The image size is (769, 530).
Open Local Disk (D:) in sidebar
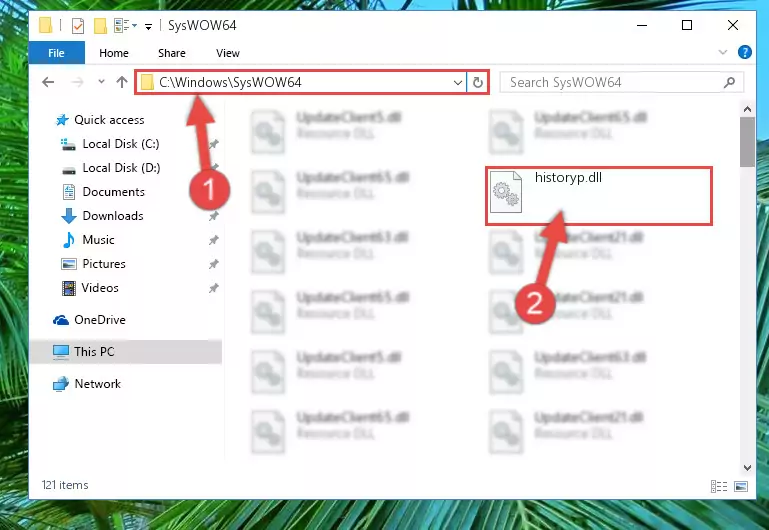[121, 168]
